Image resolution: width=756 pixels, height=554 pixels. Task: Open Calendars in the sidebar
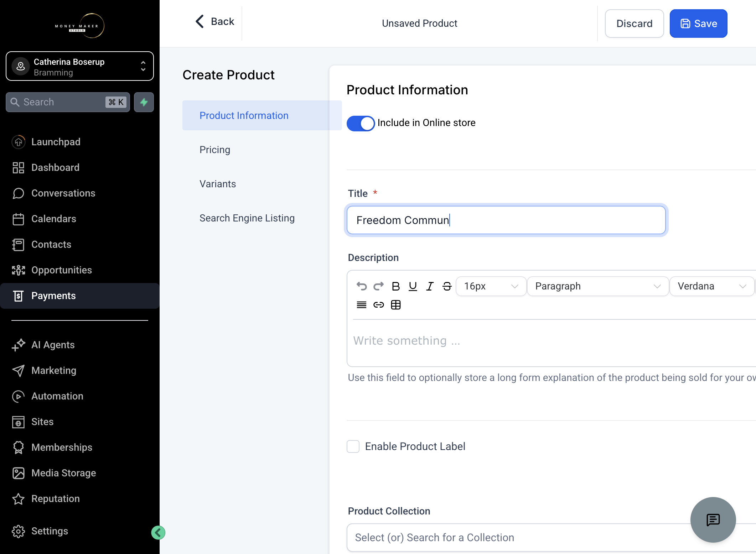click(x=80, y=219)
